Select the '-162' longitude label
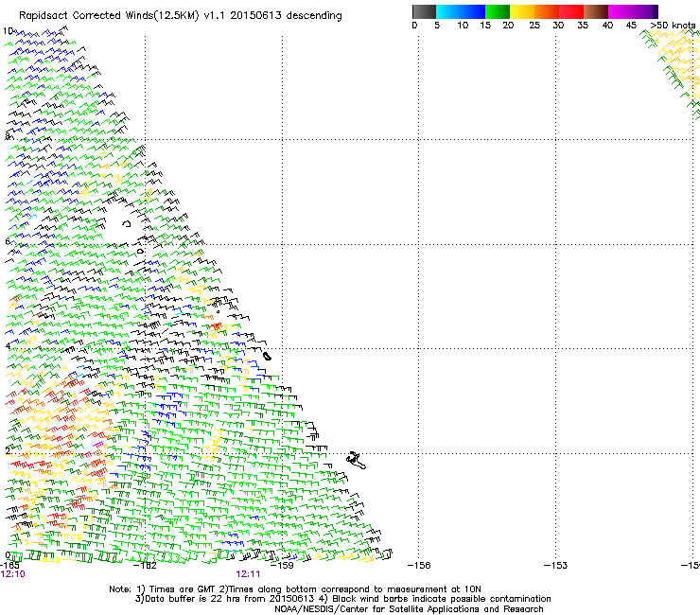This screenshot has width=700, height=615. (x=146, y=566)
